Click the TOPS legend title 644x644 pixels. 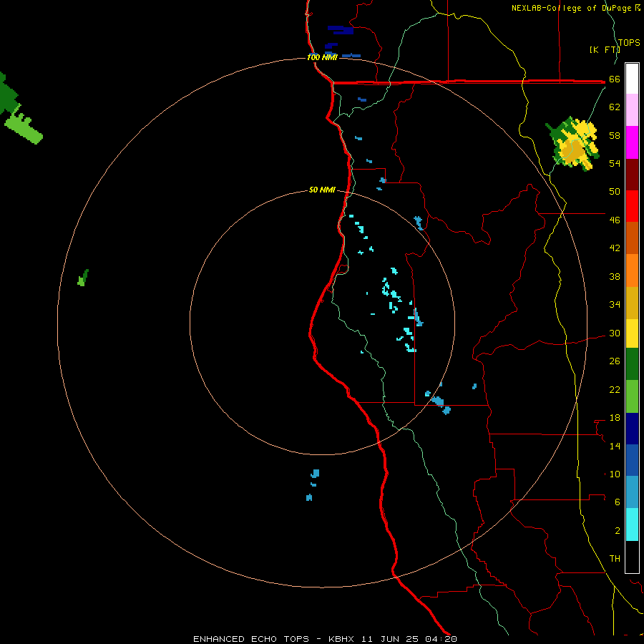[x=629, y=42]
